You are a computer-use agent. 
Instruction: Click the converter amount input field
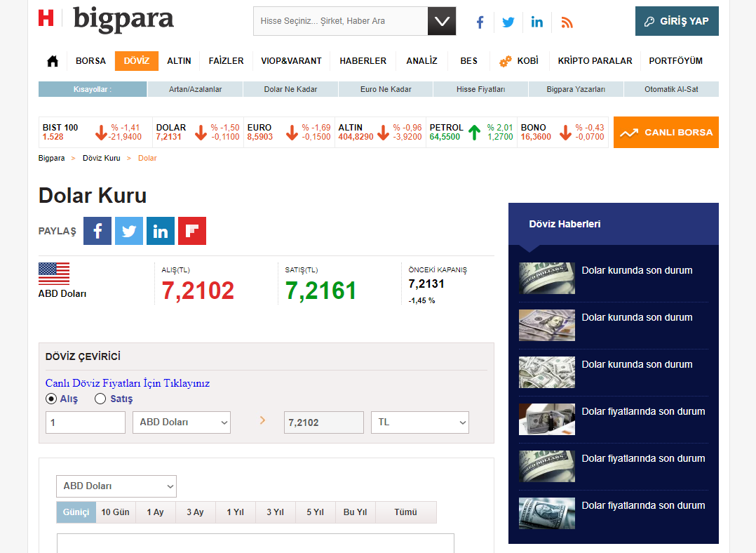(86, 422)
